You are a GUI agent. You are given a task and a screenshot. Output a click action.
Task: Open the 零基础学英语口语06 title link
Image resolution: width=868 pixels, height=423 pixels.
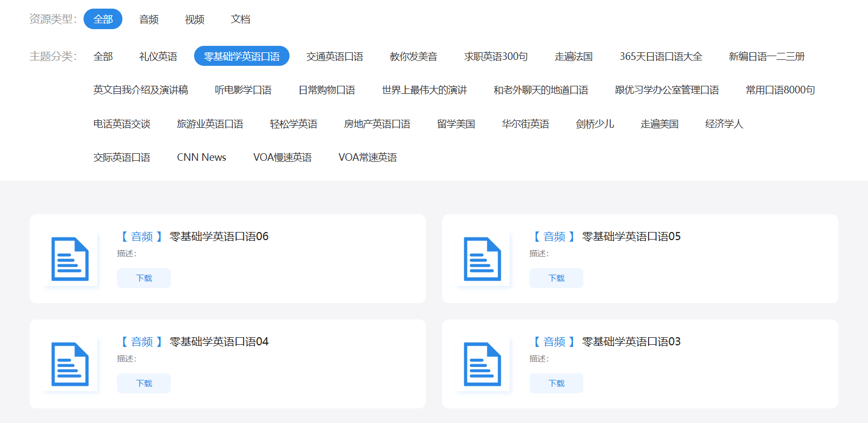tap(219, 236)
